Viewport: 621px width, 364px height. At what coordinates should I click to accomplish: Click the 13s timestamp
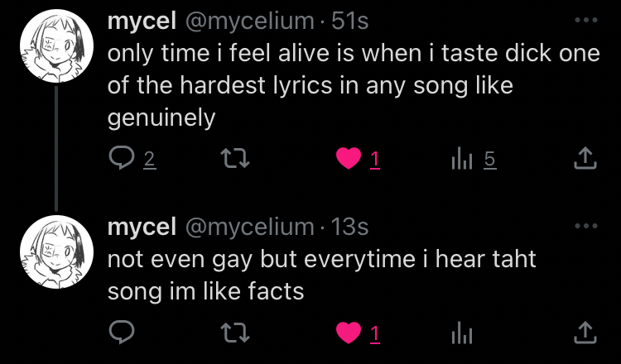pyautogui.click(x=349, y=226)
